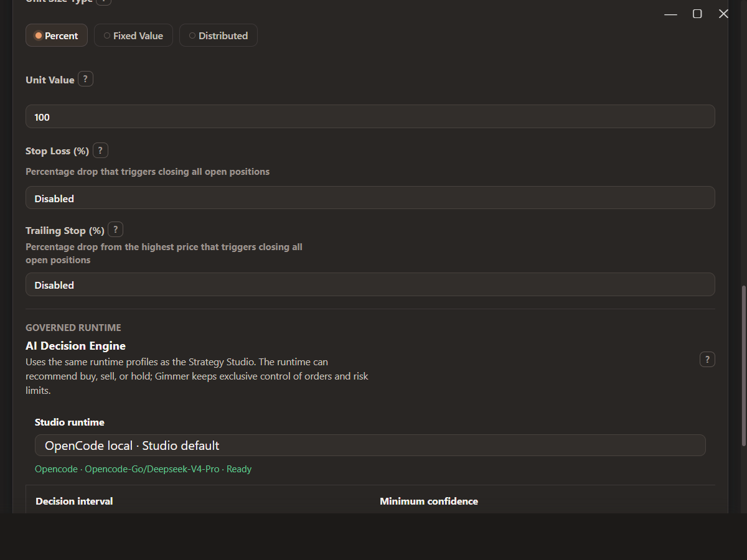The height and width of the screenshot is (560, 747).
Task: Click the GOVERNED RUNTIME section label
Action: pos(73,328)
